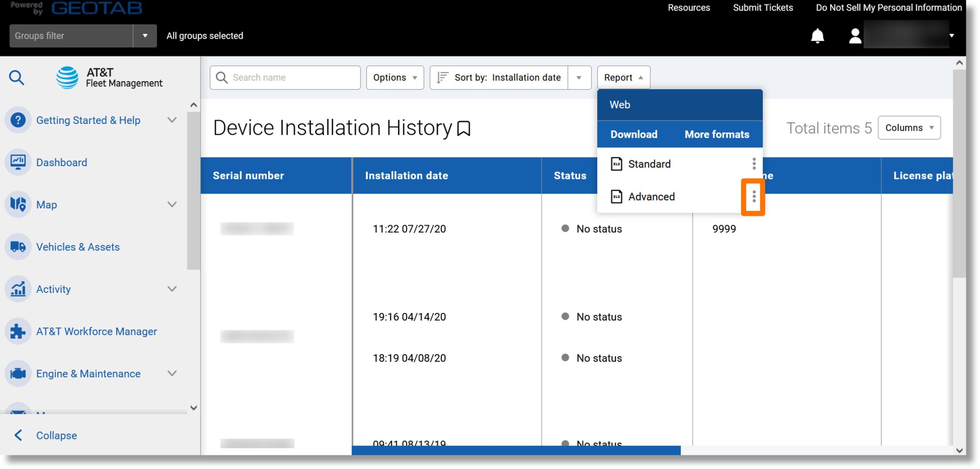The width and height of the screenshot is (980, 469).
Task: Click the Columns dropdown button
Action: coord(909,127)
